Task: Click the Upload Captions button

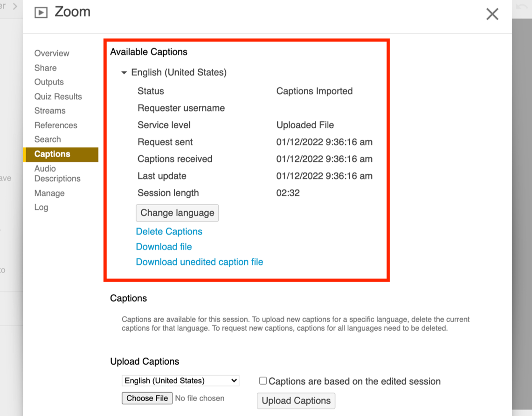Action: [296, 401]
